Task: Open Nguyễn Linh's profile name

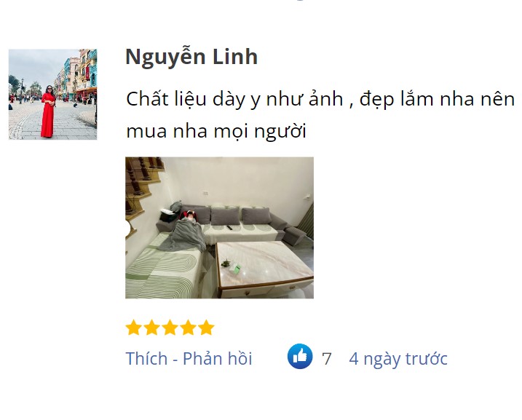Action: pyautogui.click(x=191, y=57)
